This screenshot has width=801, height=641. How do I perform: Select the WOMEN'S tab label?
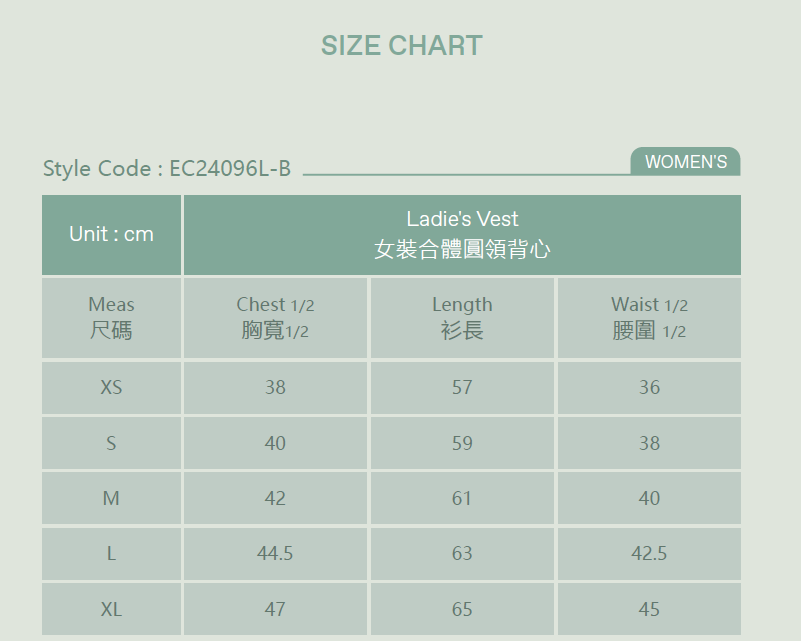pyautogui.click(x=686, y=162)
